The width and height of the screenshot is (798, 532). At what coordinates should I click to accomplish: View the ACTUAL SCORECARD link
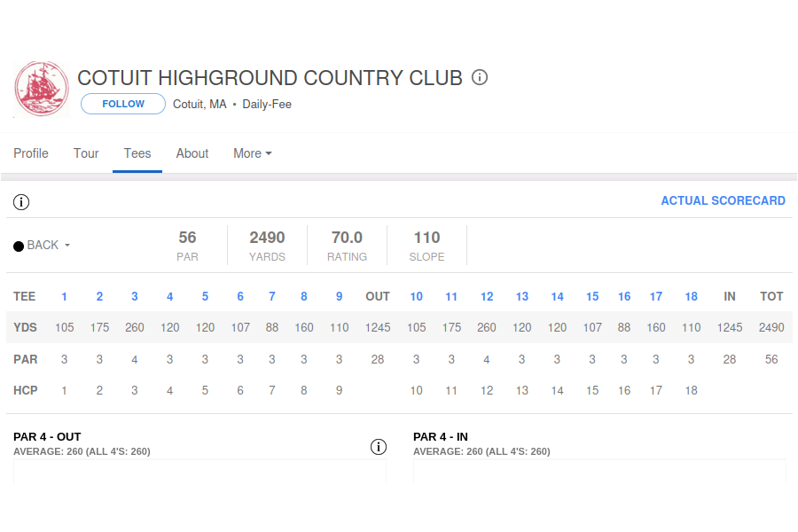[x=723, y=200]
